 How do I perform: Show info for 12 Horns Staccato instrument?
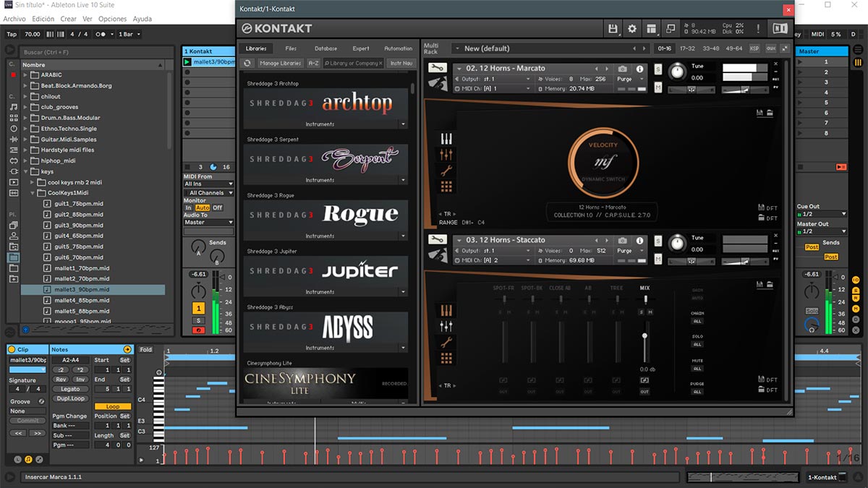point(639,240)
